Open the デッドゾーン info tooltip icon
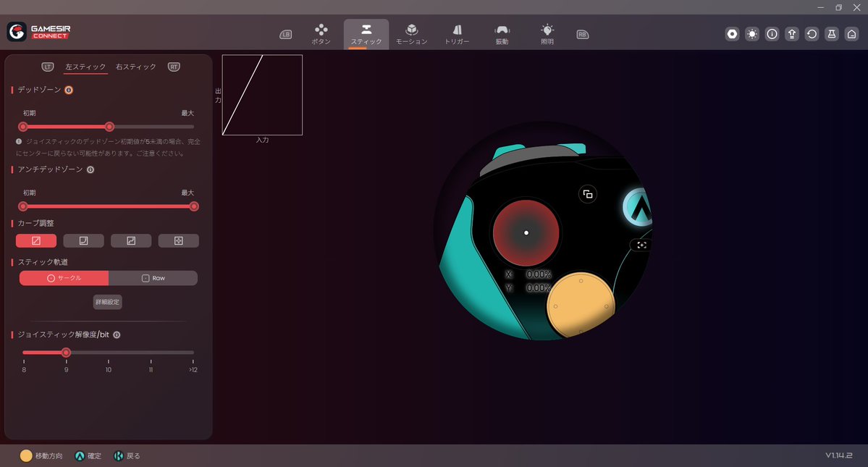The height and width of the screenshot is (467, 868). click(x=69, y=91)
